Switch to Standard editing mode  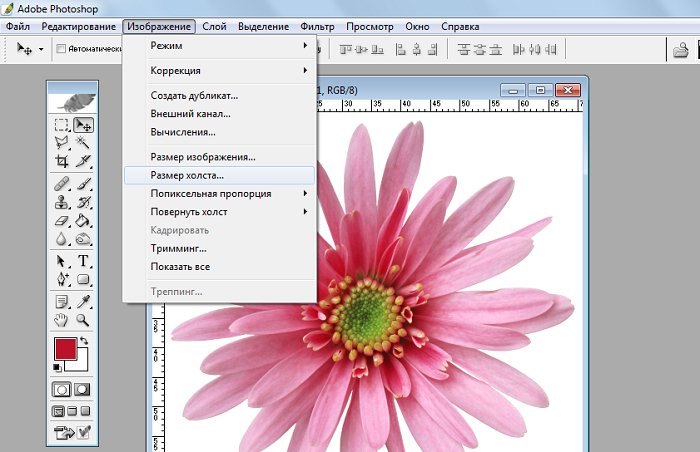pyautogui.click(x=62, y=390)
